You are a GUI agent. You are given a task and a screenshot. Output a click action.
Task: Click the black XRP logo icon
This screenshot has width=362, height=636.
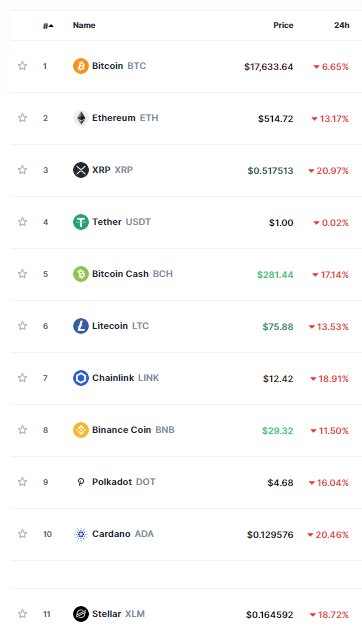coord(81,170)
